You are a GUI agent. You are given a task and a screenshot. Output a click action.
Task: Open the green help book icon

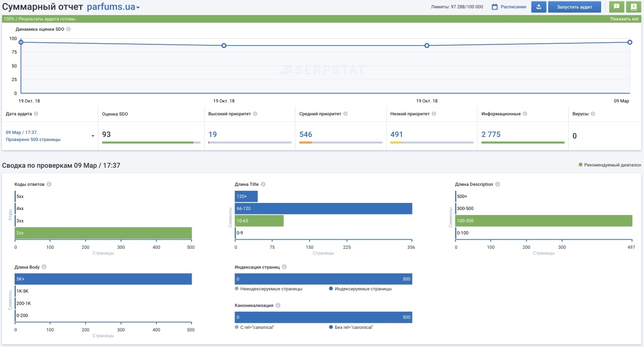coord(633,7)
